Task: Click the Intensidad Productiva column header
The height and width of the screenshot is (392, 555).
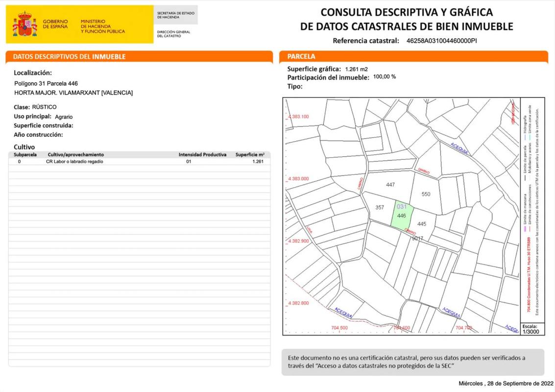Action: (202, 155)
